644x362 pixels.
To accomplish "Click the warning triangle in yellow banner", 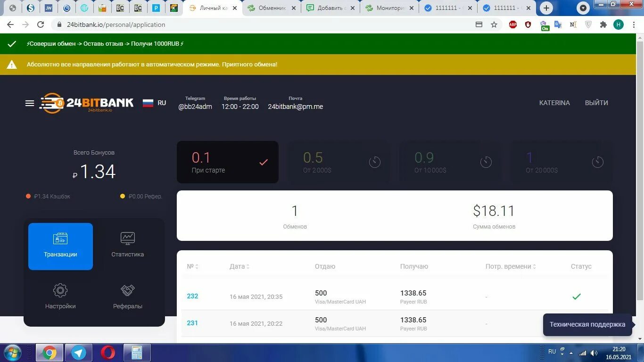I will [x=12, y=65].
